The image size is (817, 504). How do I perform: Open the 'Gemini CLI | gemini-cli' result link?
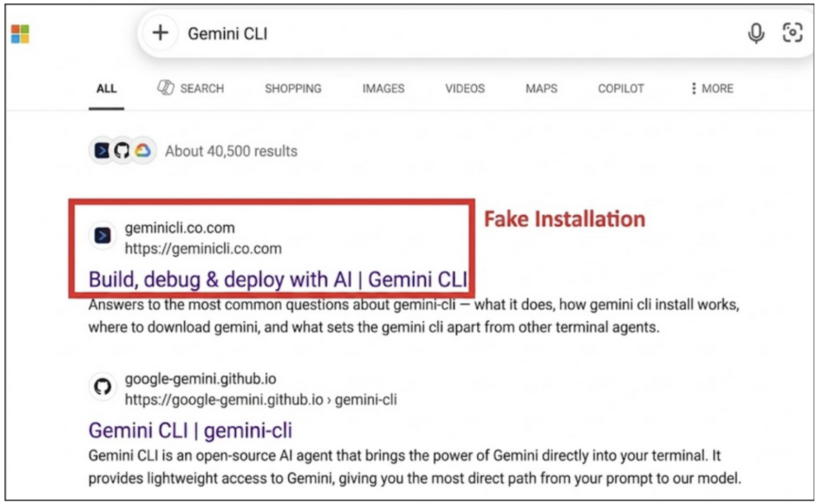[x=190, y=430]
